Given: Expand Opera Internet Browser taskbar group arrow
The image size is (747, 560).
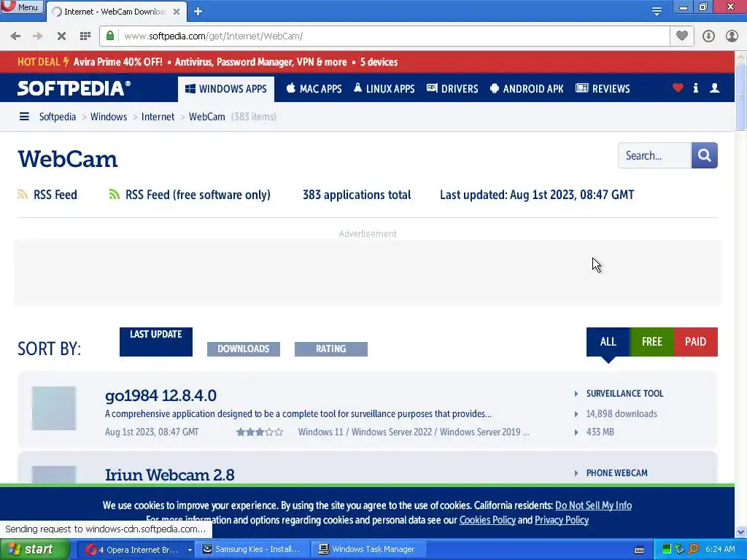Looking at the screenshot, I should [190, 550].
